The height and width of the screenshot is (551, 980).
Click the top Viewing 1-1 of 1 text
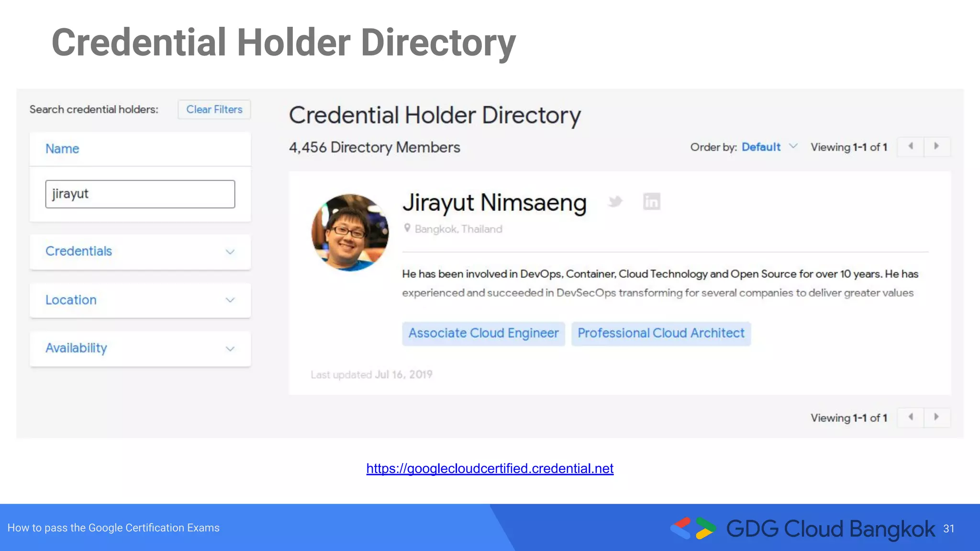coord(849,147)
